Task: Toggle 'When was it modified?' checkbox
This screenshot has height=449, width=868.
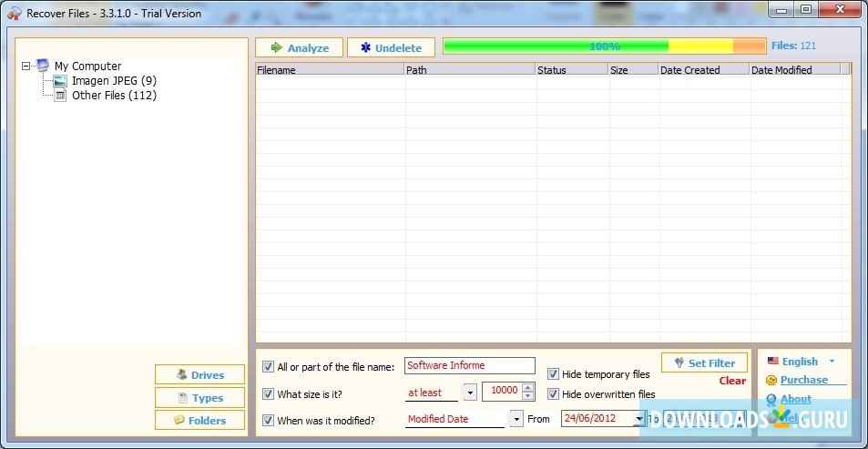Action: click(x=268, y=420)
